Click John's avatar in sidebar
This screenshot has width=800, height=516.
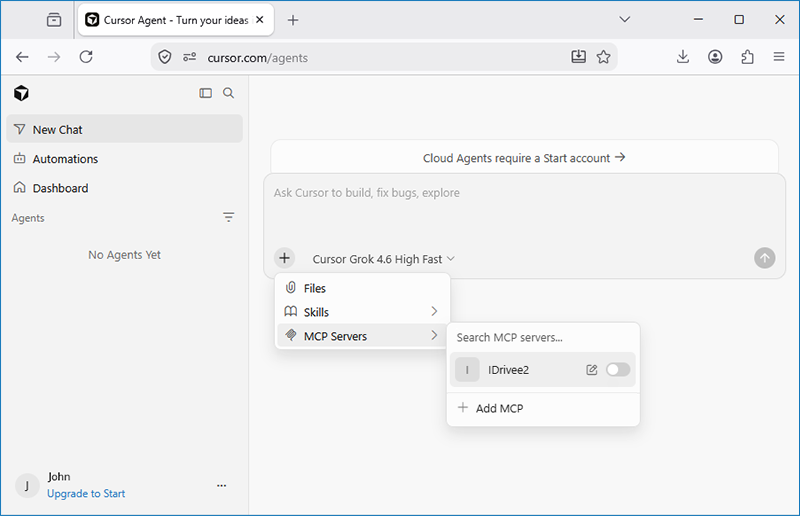click(27, 485)
